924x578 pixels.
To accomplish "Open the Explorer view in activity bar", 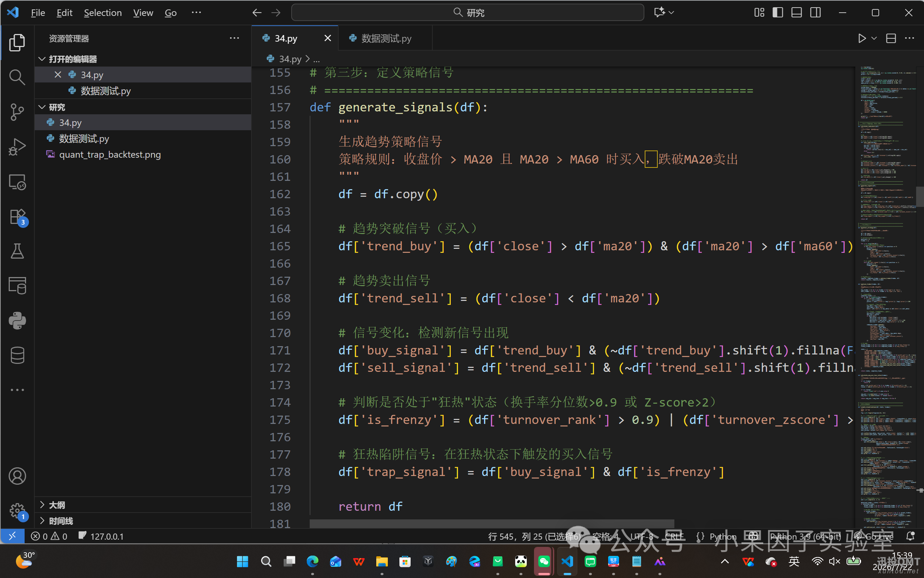I will [x=17, y=42].
